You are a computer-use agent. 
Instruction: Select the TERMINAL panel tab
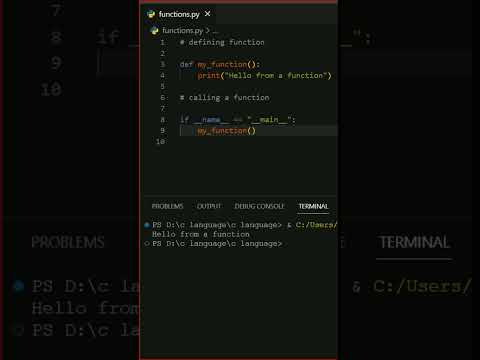click(x=313, y=206)
